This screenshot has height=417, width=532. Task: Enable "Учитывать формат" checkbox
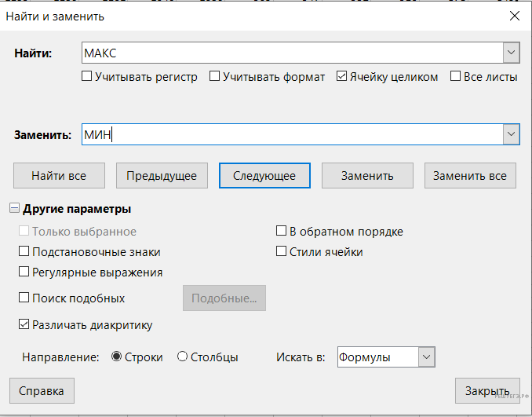tap(214, 77)
